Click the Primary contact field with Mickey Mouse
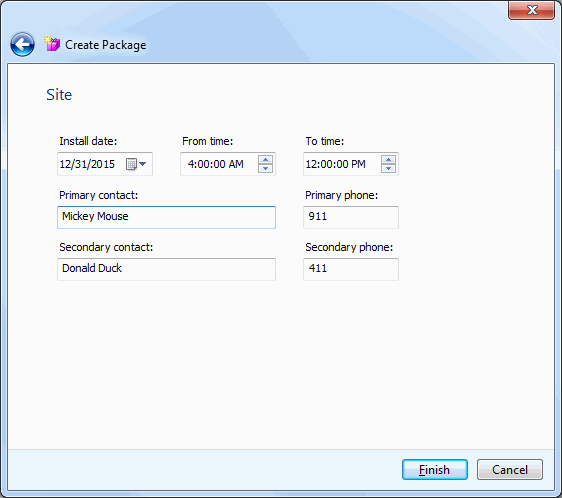562x498 pixels. 166,217
